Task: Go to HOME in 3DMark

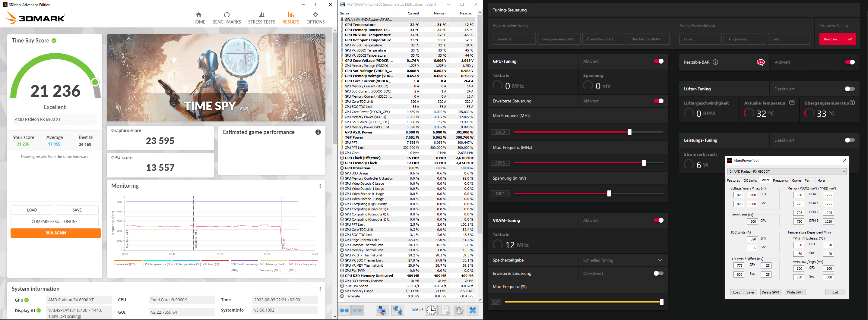Action: [x=199, y=18]
